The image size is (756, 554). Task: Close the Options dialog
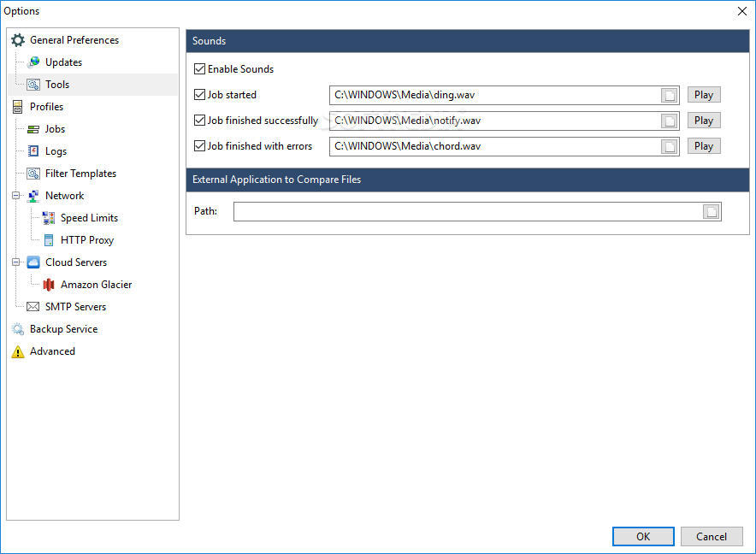[x=742, y=11]
